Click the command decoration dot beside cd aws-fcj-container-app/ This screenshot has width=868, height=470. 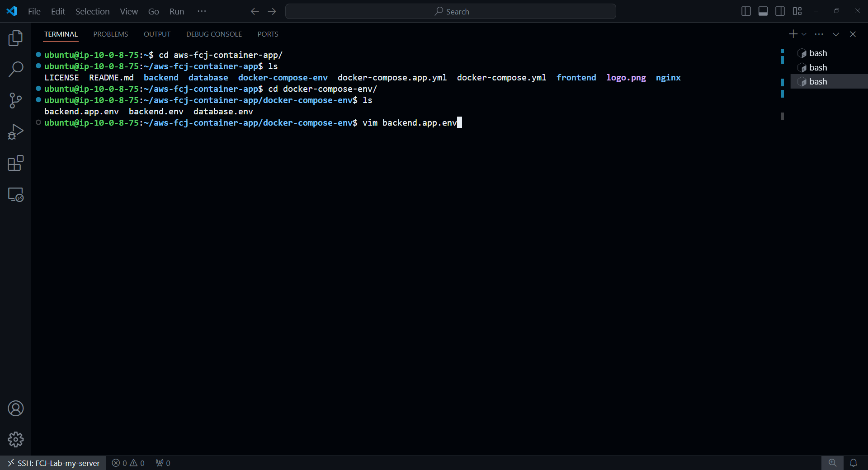(38, 55)
